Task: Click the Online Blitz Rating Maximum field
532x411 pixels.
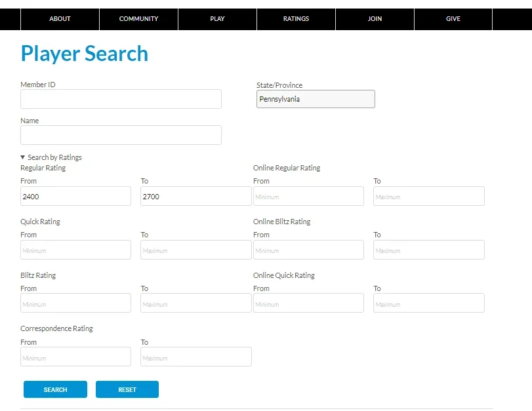Action: point(428,249)
